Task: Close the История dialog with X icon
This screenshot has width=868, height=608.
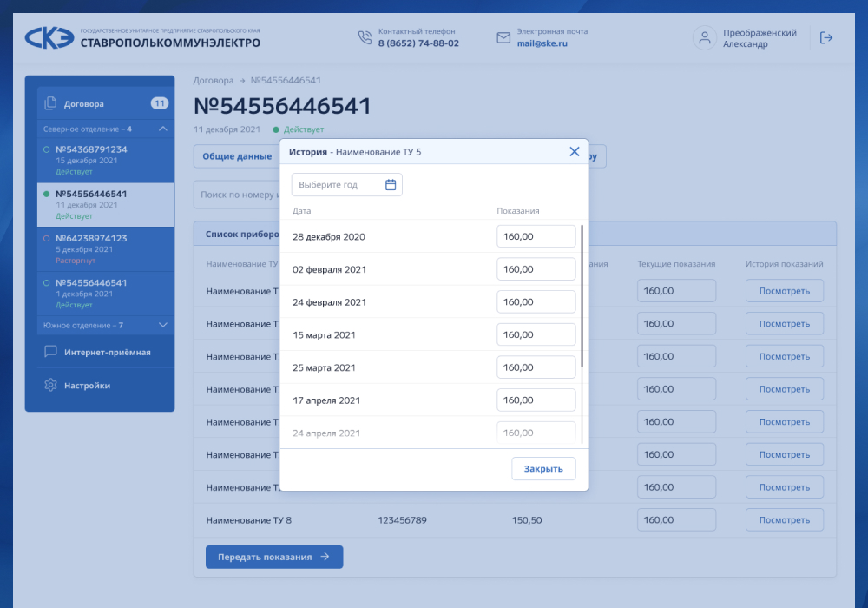Action: click(574, 151)
